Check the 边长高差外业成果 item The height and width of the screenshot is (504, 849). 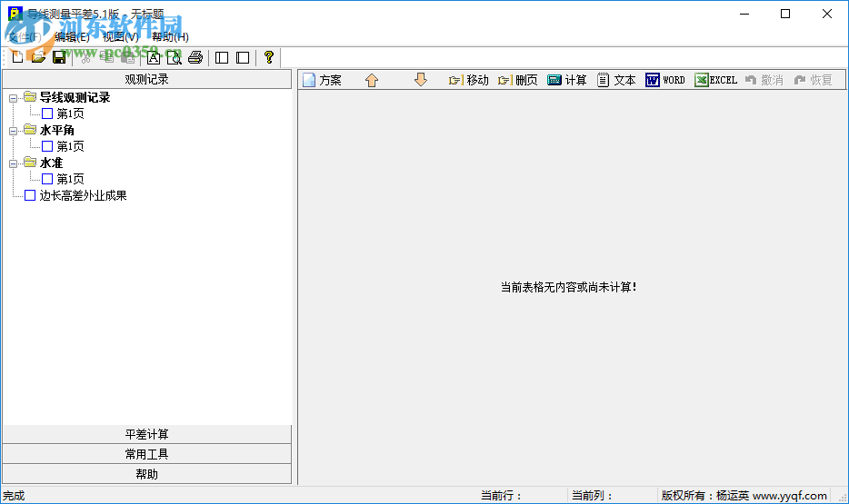tap(30, 195)
